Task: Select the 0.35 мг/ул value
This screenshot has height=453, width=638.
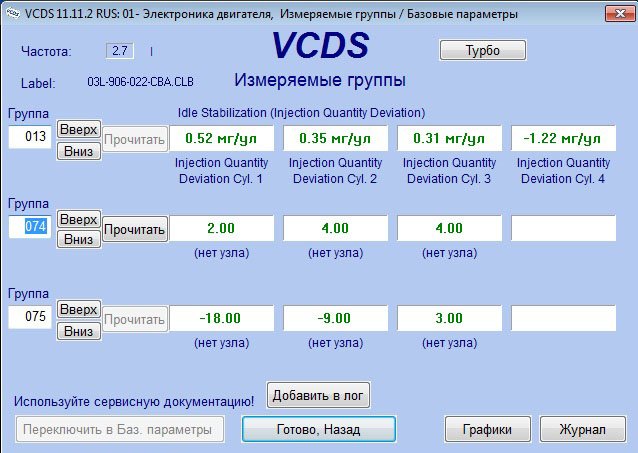Action: click(x=335, y=138)
